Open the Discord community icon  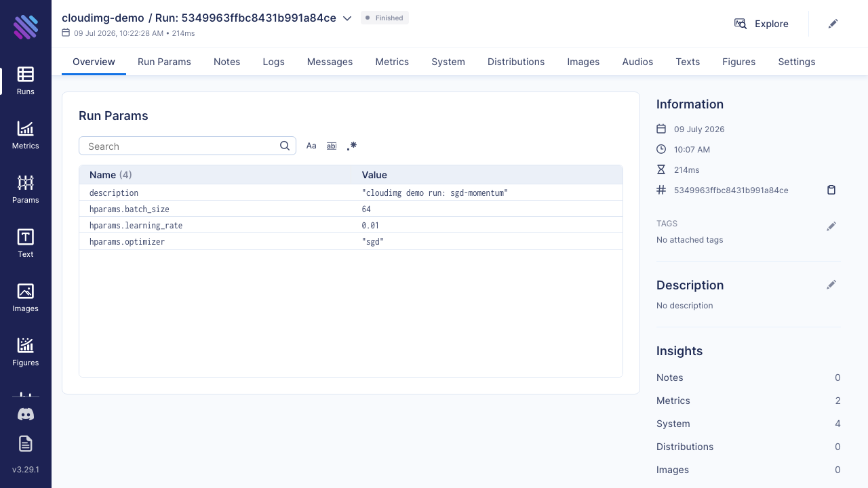(26, 414)
